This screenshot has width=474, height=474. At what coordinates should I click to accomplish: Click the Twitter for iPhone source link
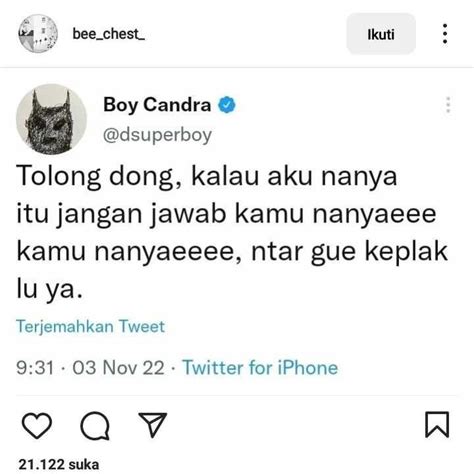pyautogui.click(x=260, y=368)
